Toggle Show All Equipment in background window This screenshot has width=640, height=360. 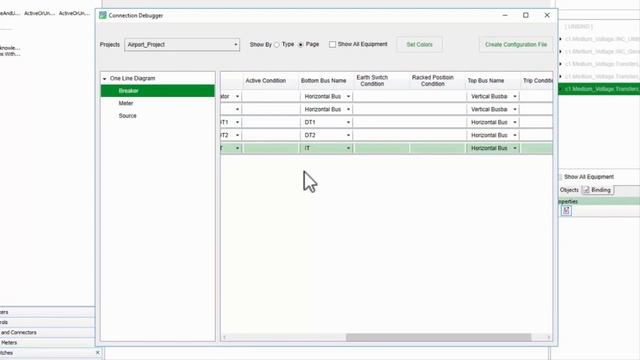tap(560, 177)
